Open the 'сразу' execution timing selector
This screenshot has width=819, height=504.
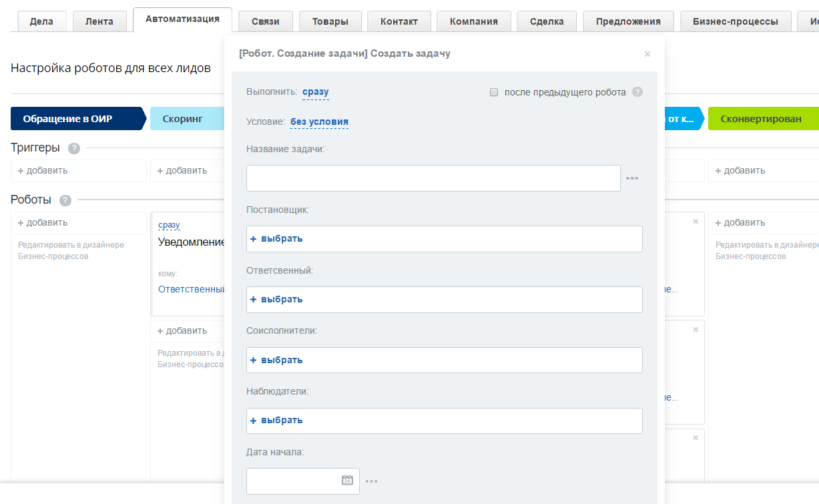(x=315, y=92)
